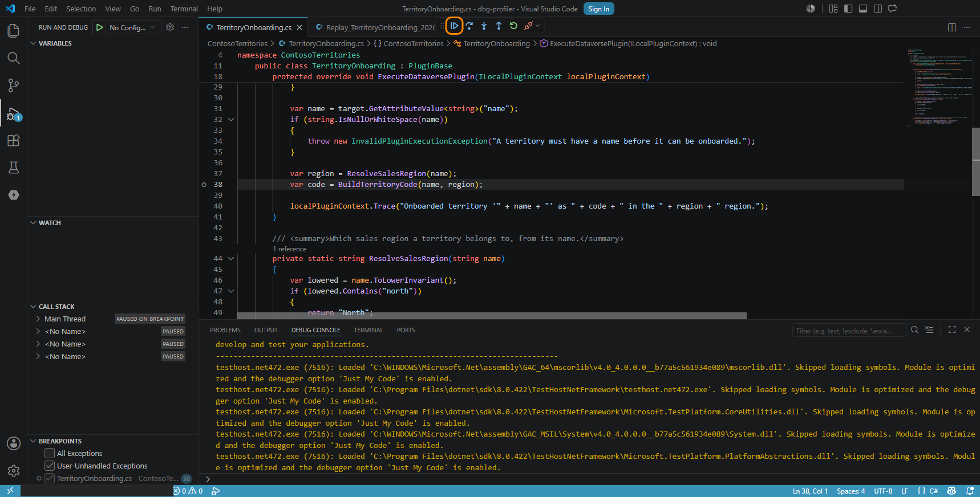
Task: Open the filter options icon in Debug Console
Action: 914,330
